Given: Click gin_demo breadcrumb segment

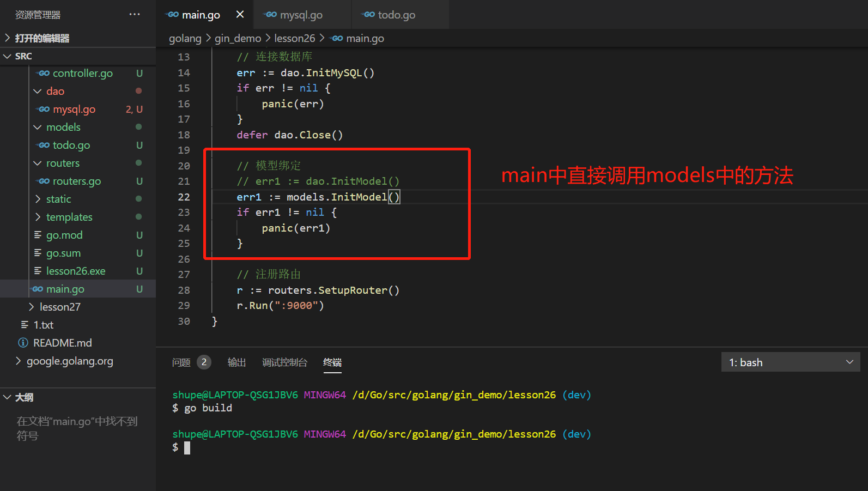Looking at the screenshot, I should point(238,38).
